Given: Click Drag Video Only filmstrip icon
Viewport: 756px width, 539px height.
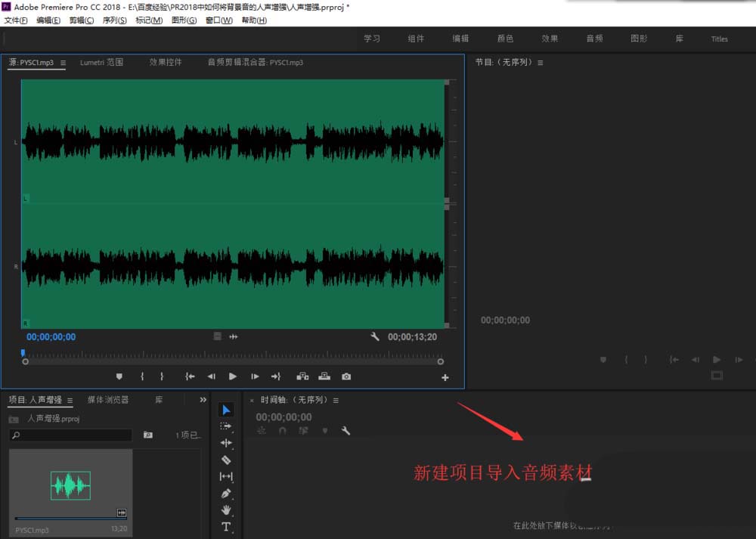Looking at the screenshot, I should pos(218,336).
